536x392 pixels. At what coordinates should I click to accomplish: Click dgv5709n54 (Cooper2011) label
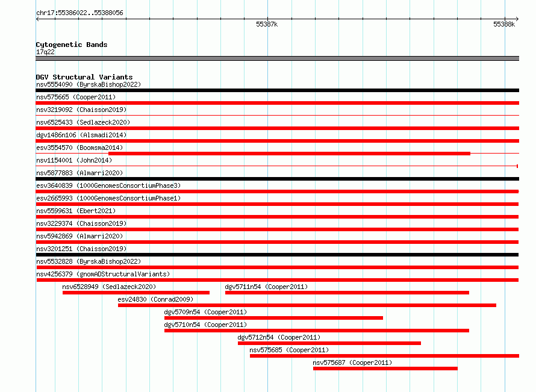205,312
